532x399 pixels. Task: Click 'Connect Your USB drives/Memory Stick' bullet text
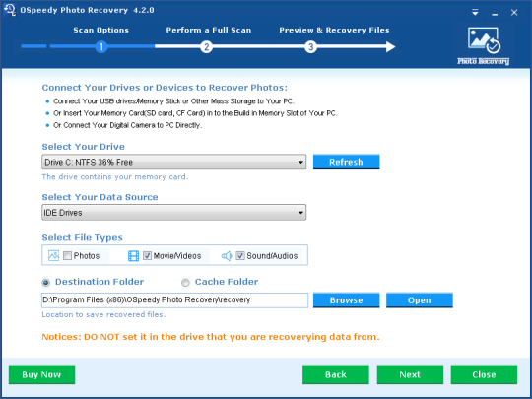coord(173,101)
